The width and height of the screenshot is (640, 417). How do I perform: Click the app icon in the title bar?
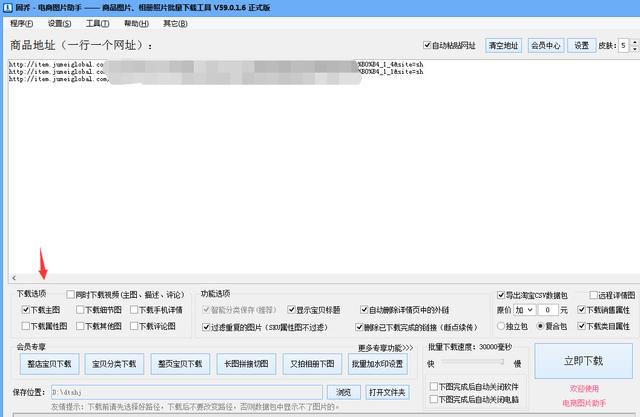click(8, 7)
